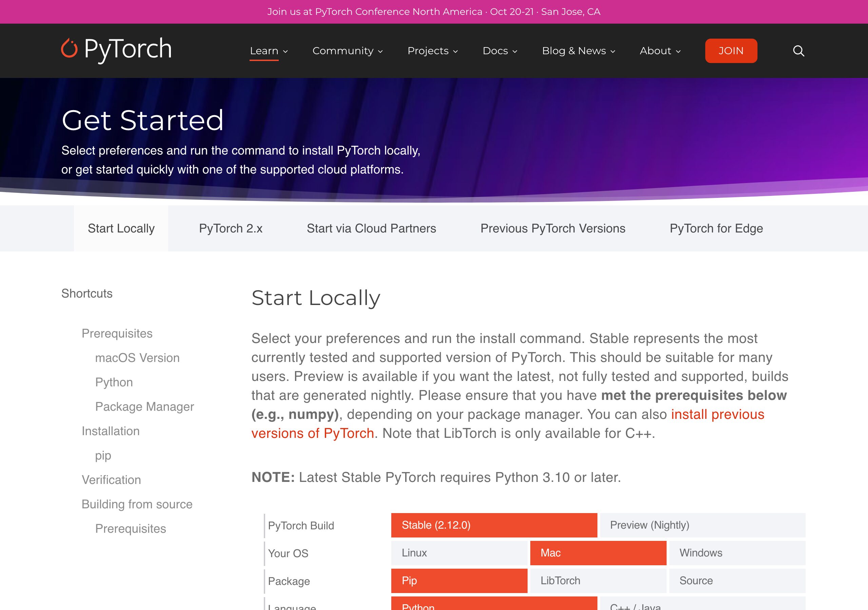Select Stable (2.12.0) build option
The image size is (868, 610).
pyautogui.click(x=494, y=525)
